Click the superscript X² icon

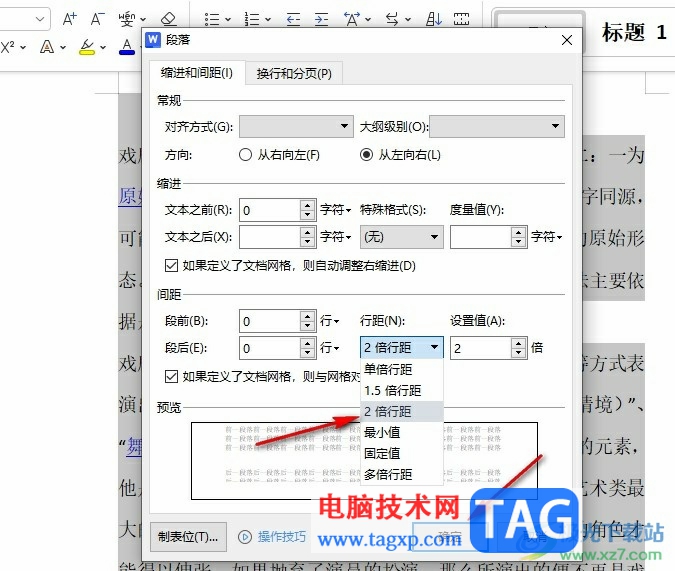(x=7, y=47)
